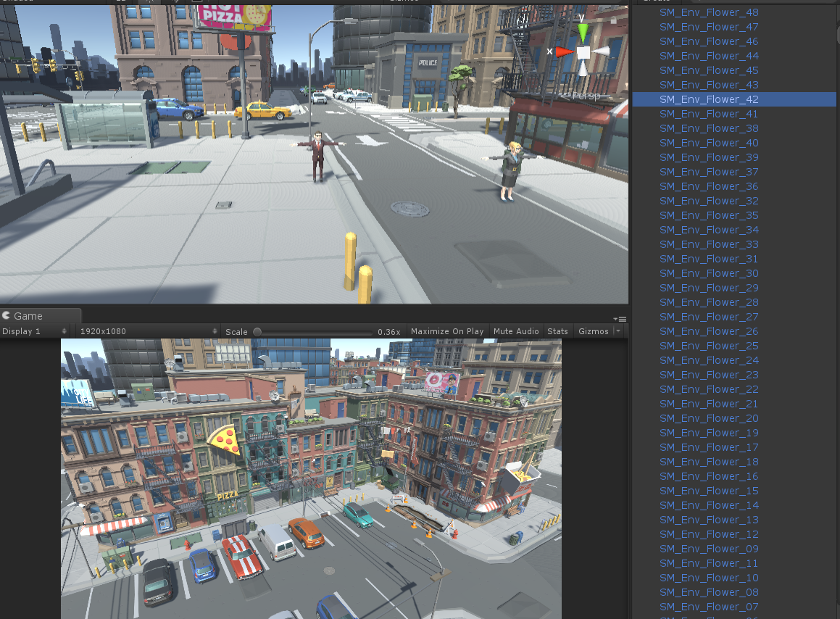Select SM_Env_Flower_35 in the Hierarchy
This screenshot has height=619, width=840.
734,215
